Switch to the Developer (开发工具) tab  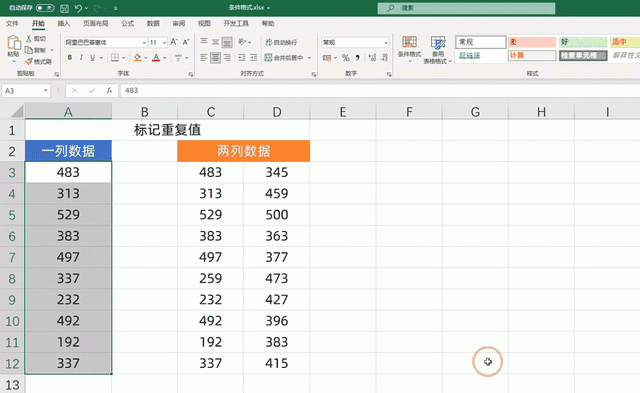click(236, 24)
